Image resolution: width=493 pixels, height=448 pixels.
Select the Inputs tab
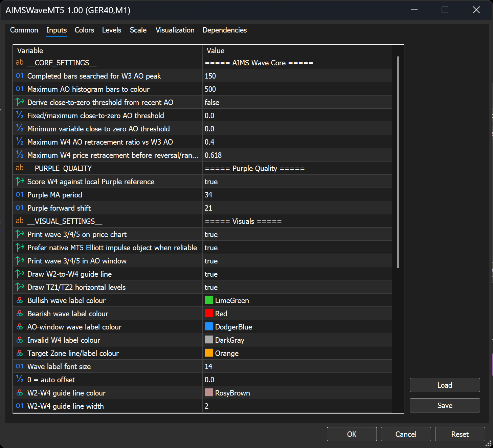click(57, 30)
